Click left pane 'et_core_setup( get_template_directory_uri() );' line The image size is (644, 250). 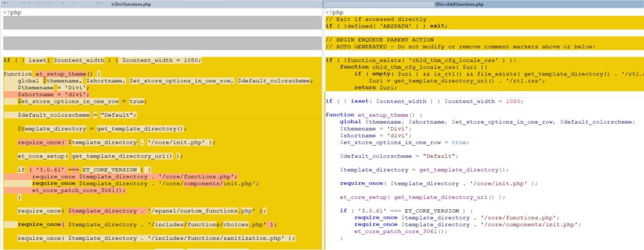point(100,156)
